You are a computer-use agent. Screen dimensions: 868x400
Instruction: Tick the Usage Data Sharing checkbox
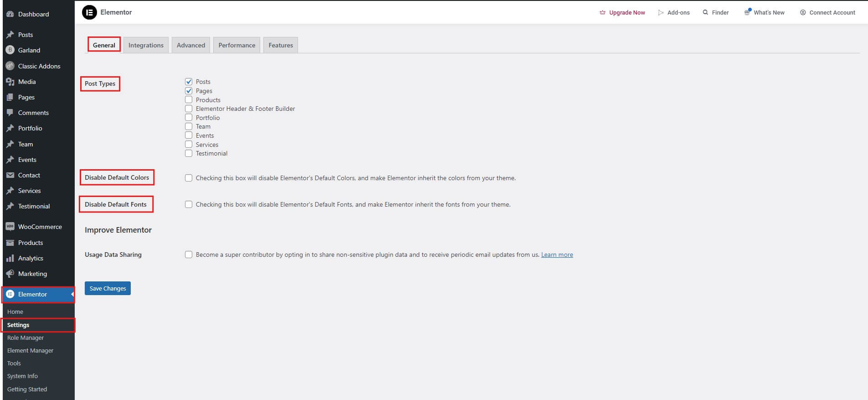(189, 255)
